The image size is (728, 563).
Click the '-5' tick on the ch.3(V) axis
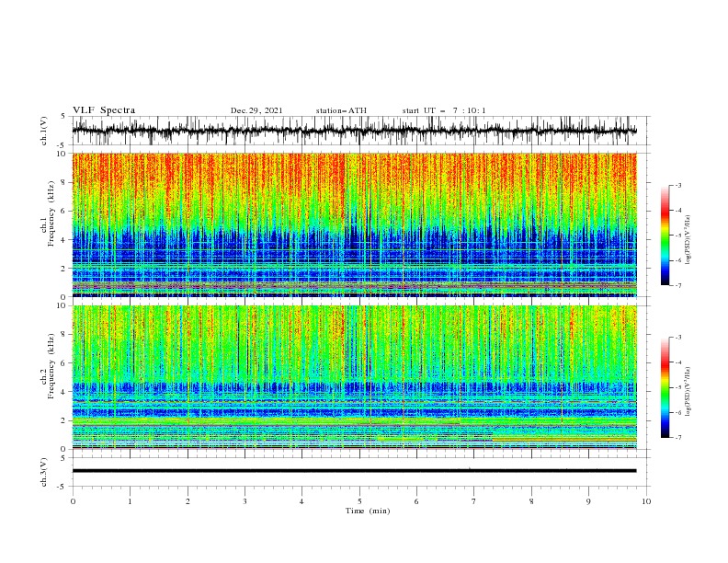[63, 487]
